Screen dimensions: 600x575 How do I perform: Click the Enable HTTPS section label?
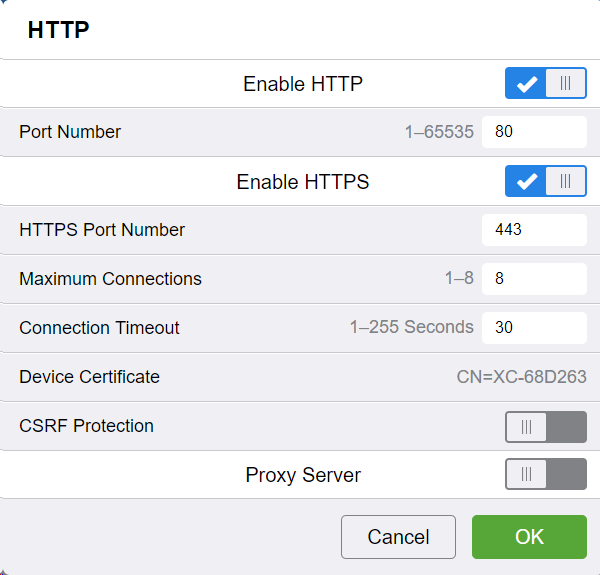pyautogui.click(x=302, y=182)
